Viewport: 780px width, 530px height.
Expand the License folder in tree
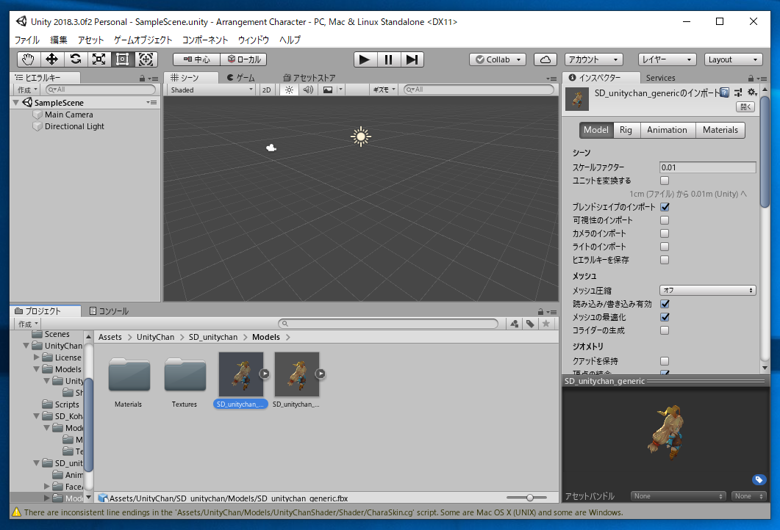36,357
